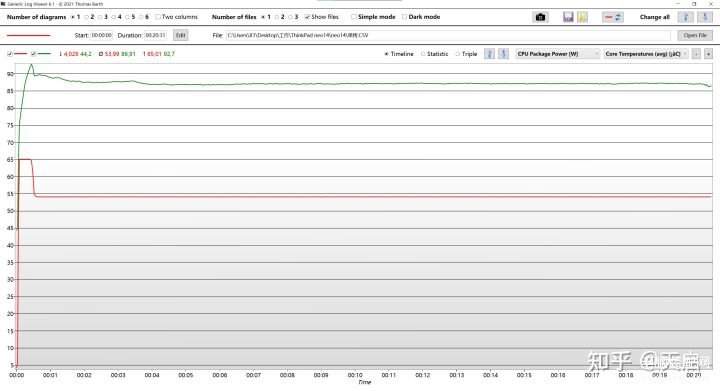Click the up arrow next to Change all

pos(686,17)
